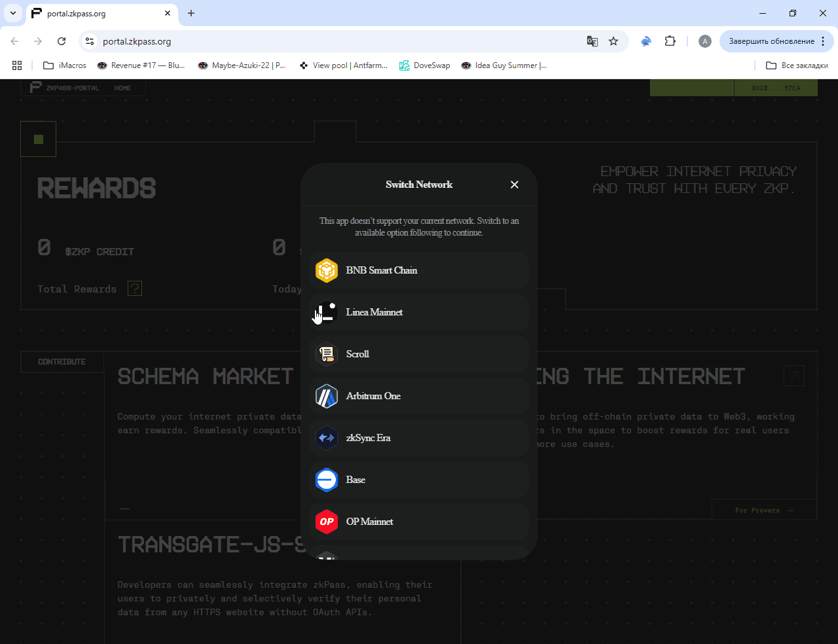Click Total Rewards help question icon
This screenshot has height=644, width=838.
pyautogui.click(x=135, y=289)
